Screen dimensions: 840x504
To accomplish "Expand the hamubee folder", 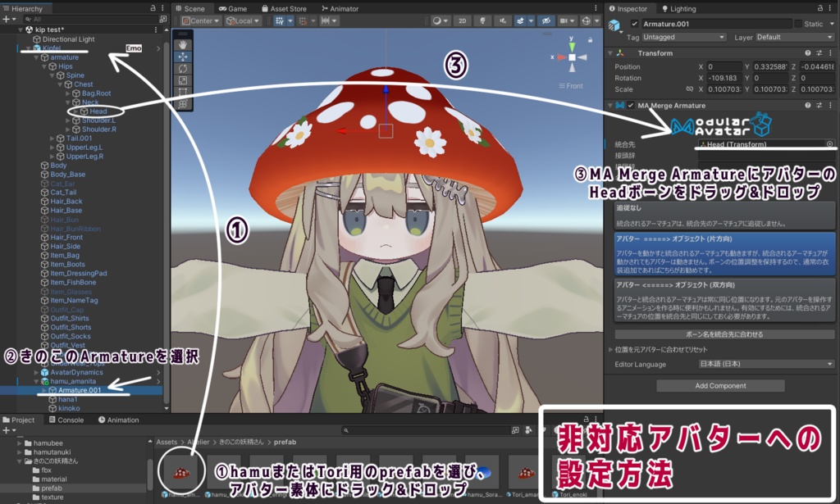I will pos(20,443).
